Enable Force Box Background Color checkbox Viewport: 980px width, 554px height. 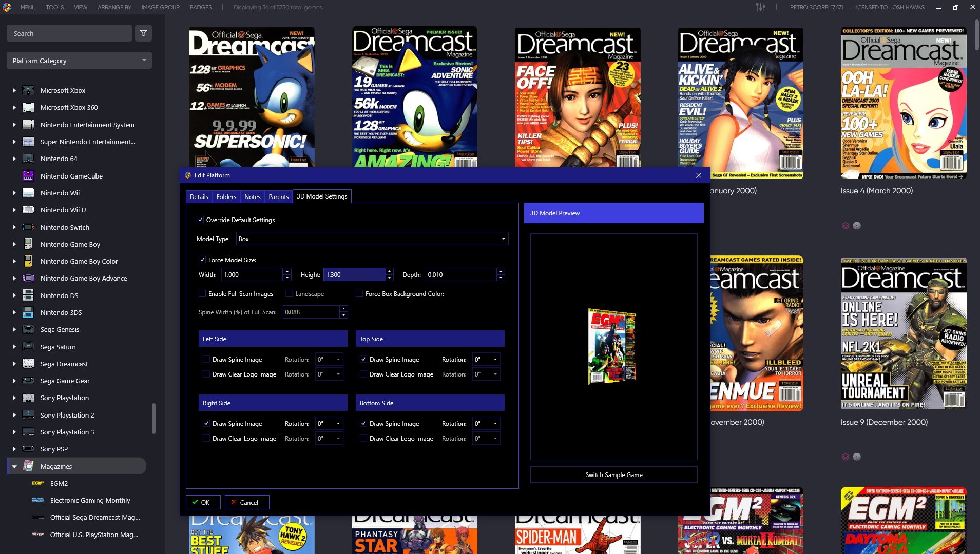[359, 293]
